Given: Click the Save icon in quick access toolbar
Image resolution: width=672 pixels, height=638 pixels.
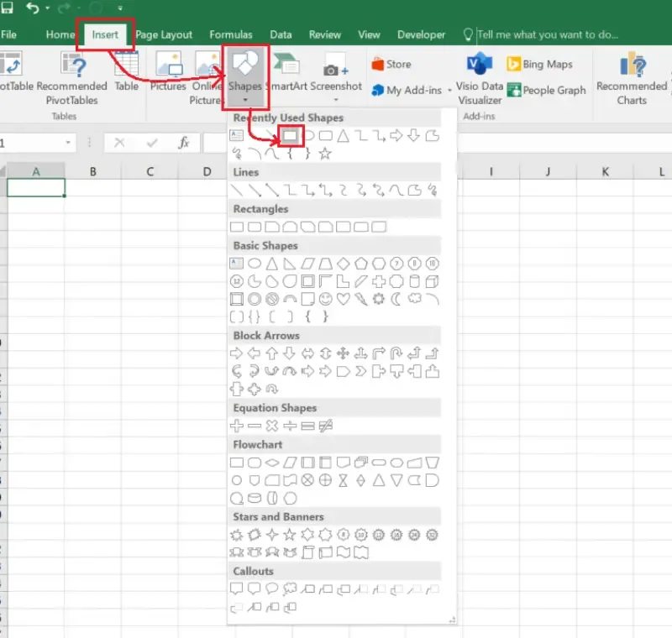Looking at the screenshot, I should [7, 8].
